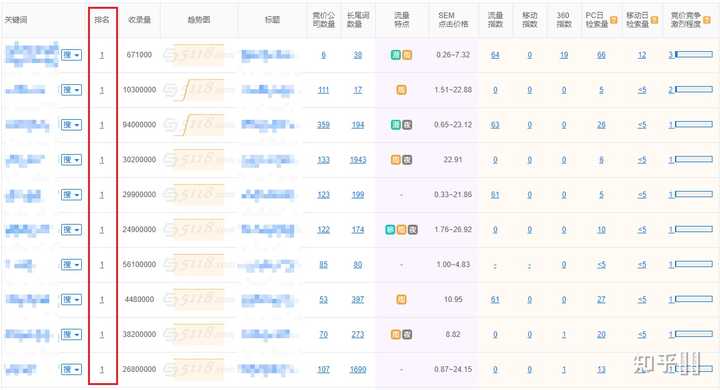Open long-tail keyword count link 1943
The height and width of the screenshot is (390, 720).
[358, 160]
